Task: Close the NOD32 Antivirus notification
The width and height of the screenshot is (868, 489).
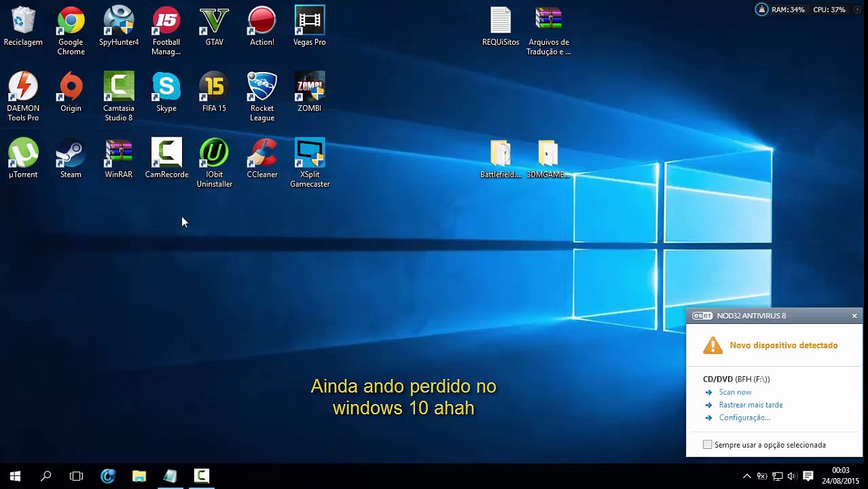Action: coord(854,316)
